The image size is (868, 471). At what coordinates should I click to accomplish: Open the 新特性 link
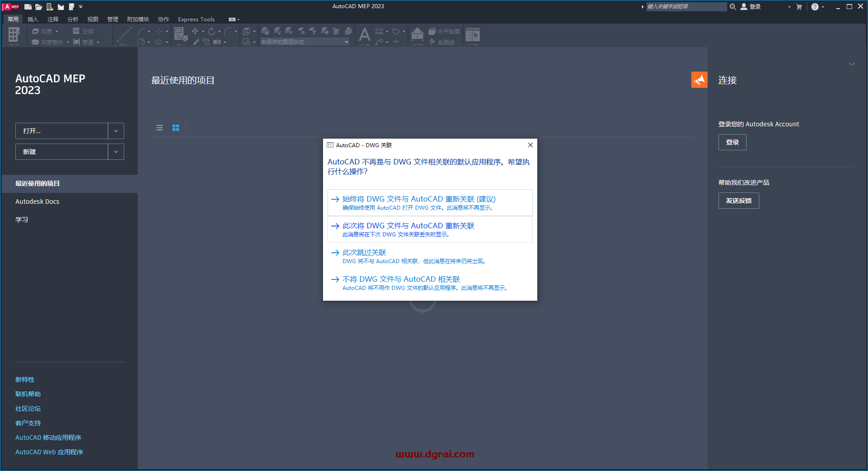tap(25, 380)
